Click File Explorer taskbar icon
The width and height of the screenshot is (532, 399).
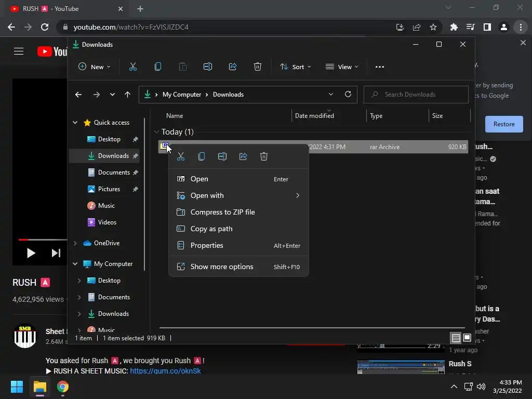pos(39,387)
